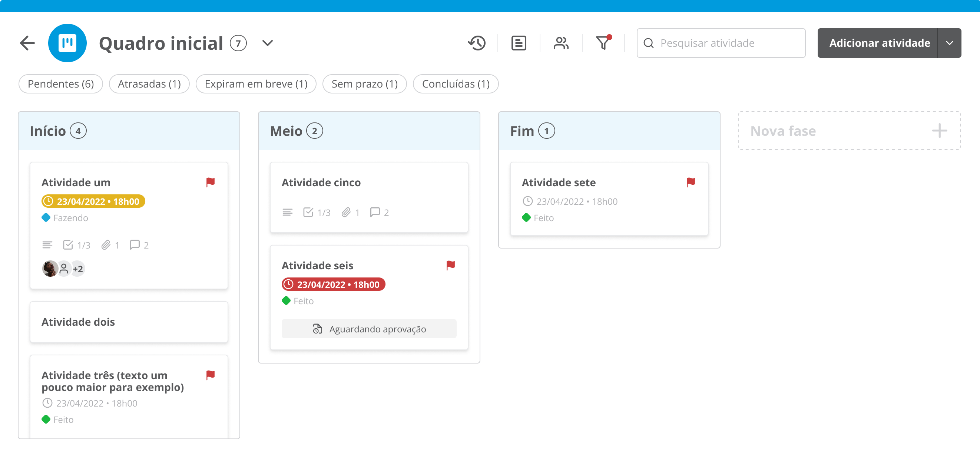The height and width of the screenshot is (457, 980).
Task: Open the board members icon
Action: [561, 43]
